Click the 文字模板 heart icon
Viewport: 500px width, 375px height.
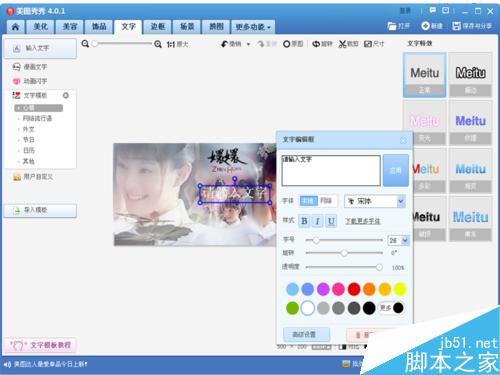pos(16,96)
